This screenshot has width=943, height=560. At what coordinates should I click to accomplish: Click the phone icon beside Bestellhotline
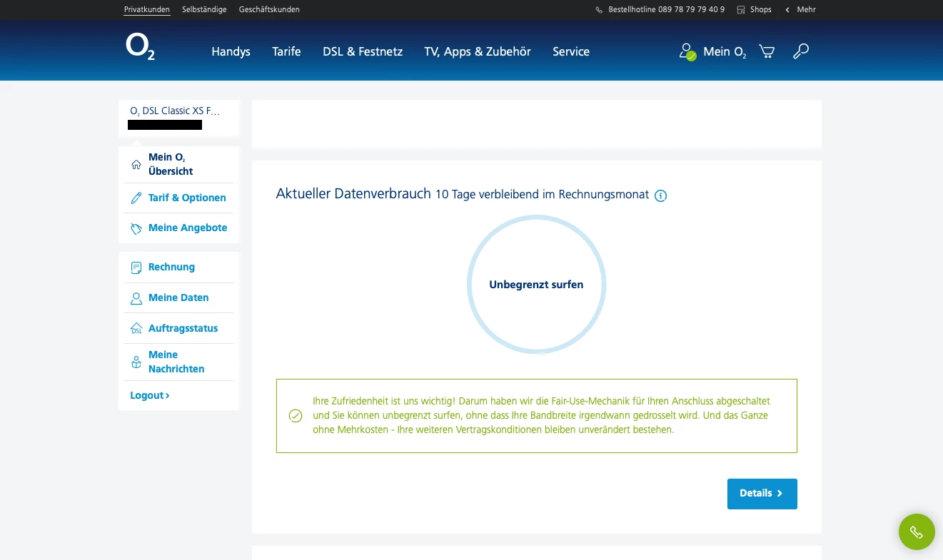(x=599, y=10)
